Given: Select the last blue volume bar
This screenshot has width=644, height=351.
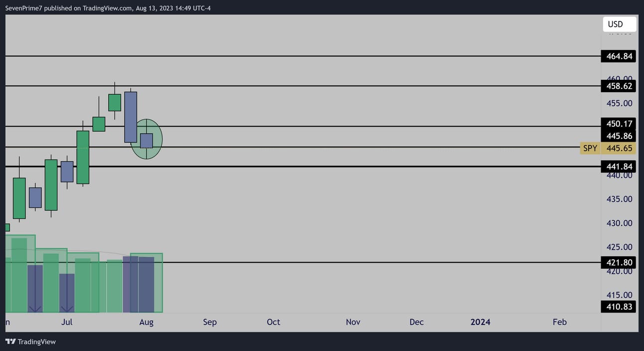Looking at the screenshot, I should pyautogui.click(x=147, y=285).
